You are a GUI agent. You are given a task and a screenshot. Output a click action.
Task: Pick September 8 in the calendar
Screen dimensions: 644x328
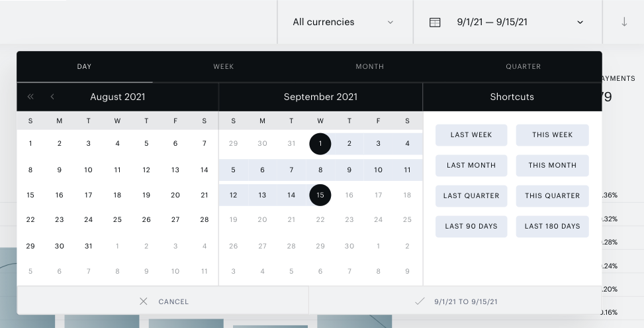320,170
